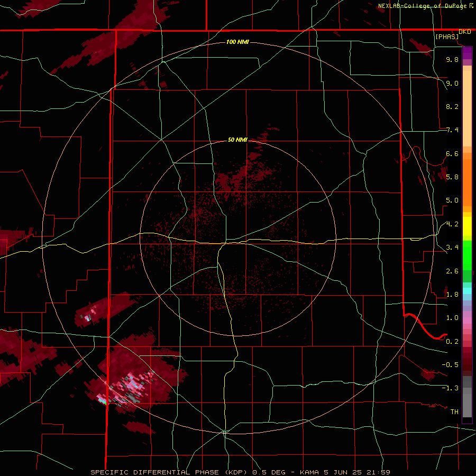Screen dimensions: 476x476
Task: Click the 7.4 value on the color scale
Action: click(x=452, y=130)
